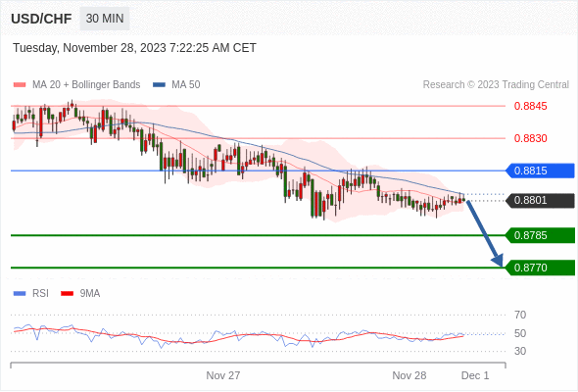Click the green 0.8785 support price tag
The height and width of the screenshot is (392, 578).
[x=541, y=235]
